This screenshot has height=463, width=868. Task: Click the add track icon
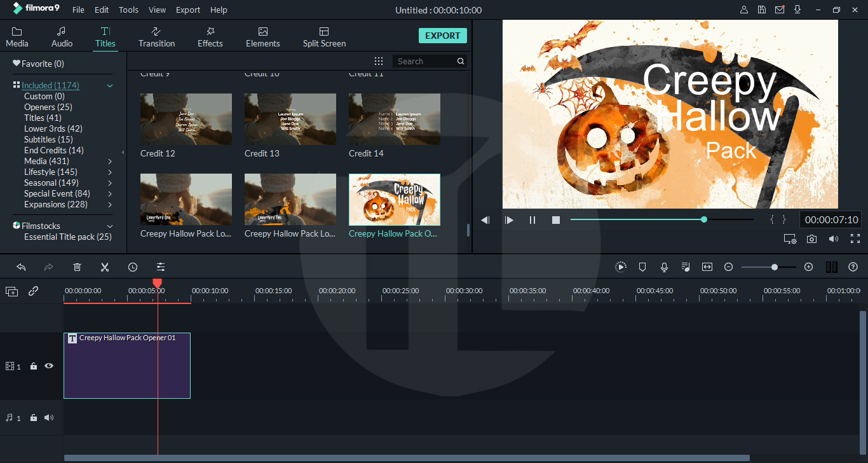coord(12,291)
